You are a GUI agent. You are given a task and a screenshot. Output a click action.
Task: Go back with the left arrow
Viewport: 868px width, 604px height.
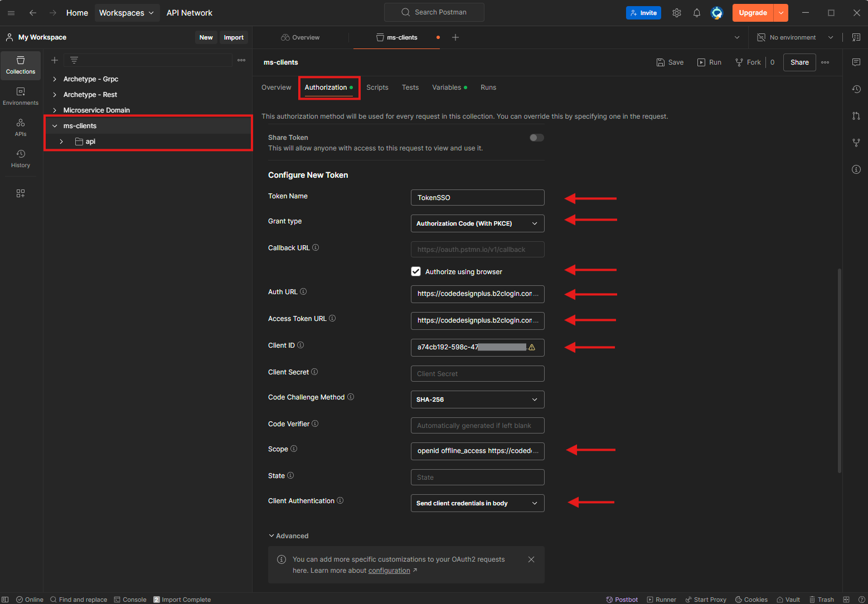[33, 13]
